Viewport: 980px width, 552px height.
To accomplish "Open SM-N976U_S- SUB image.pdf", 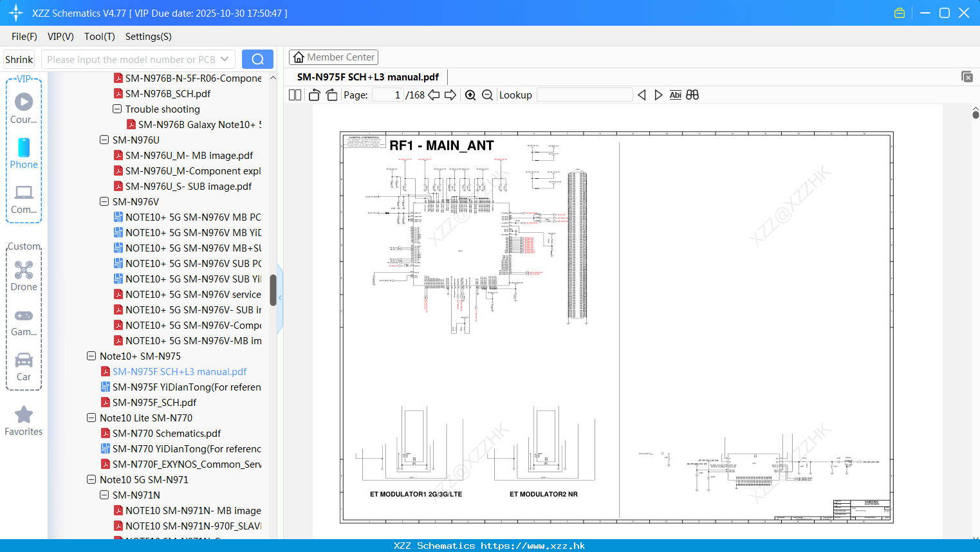I will 182,187.
